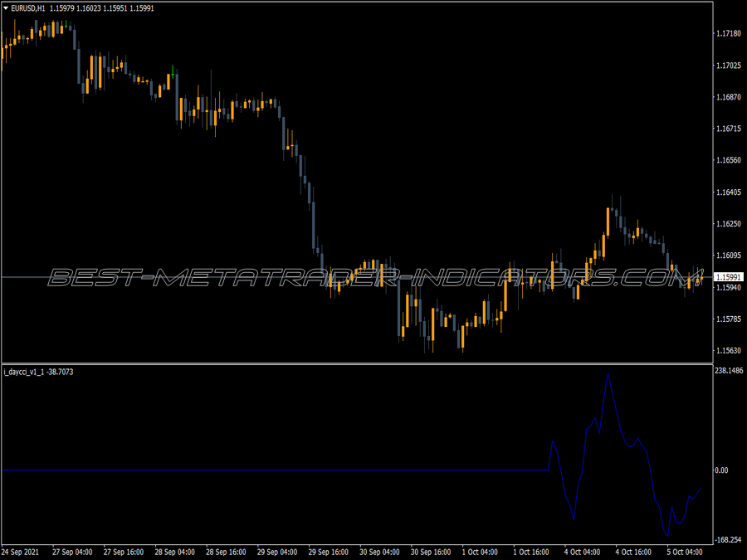Click the 28 Sep 04:00 time label

tap(174, 552)
